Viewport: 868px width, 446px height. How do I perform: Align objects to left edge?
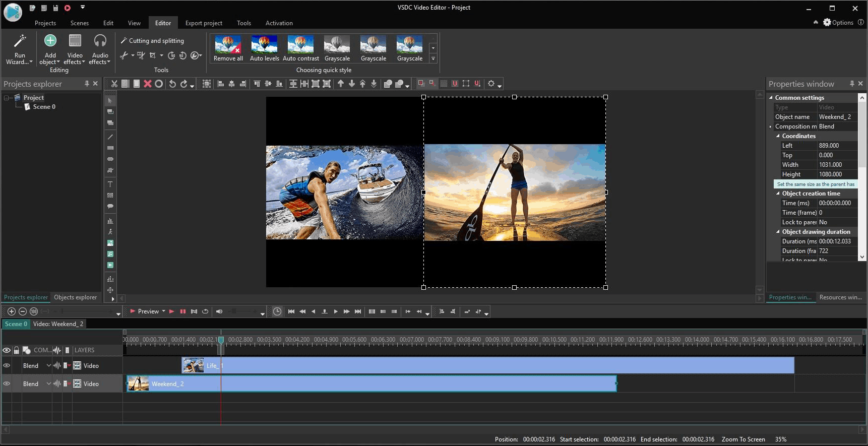pyautogui.click(x=221, y=84)
